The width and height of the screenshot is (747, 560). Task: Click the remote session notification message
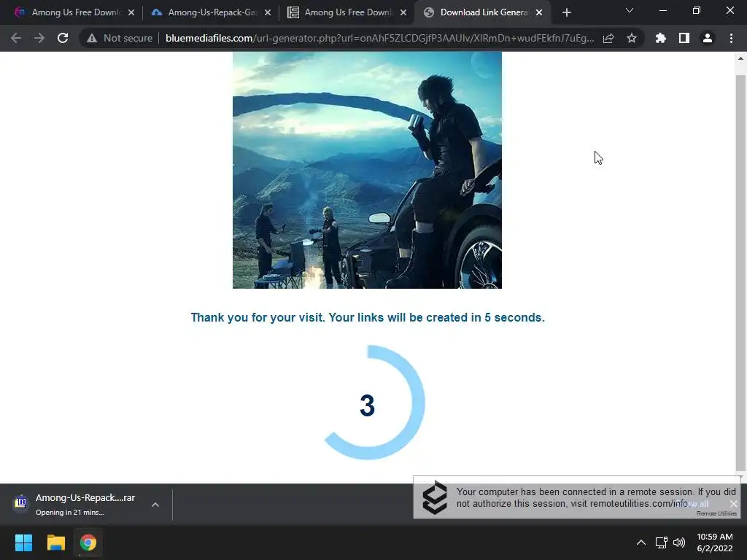595,497
